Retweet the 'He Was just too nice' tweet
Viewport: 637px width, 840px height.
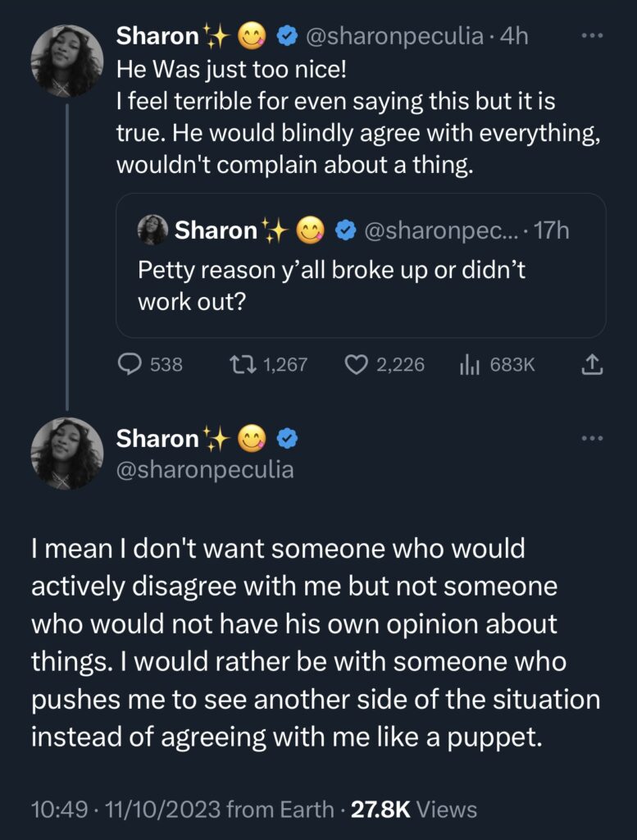pos(242,364)
